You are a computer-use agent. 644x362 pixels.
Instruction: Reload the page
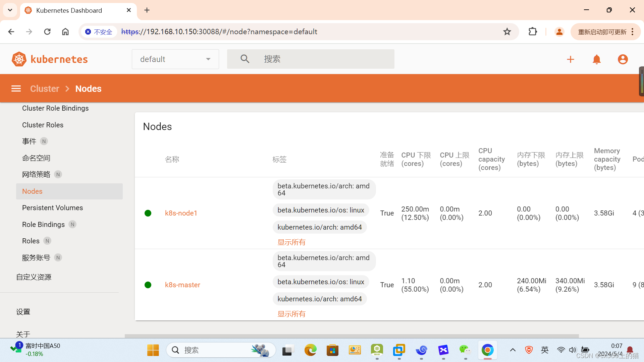pos(47,32)
